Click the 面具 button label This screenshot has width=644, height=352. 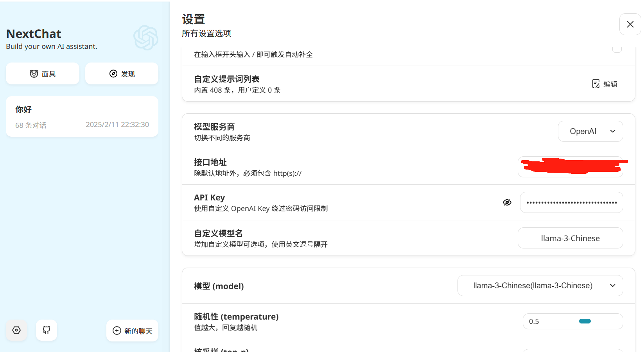click(x=49, y=74)
